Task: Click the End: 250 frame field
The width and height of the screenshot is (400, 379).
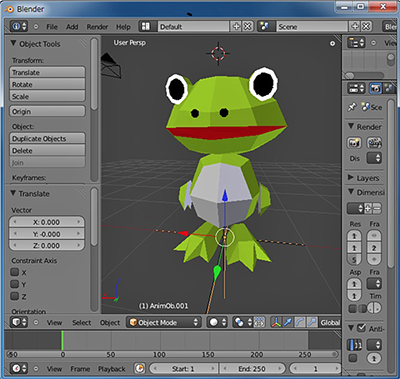Action: [x=252, y=369]
